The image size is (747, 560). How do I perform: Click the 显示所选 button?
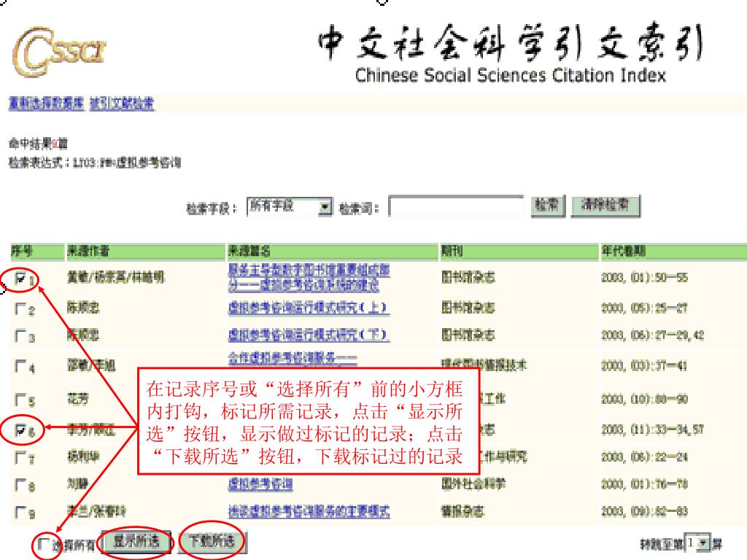(136, 542)
